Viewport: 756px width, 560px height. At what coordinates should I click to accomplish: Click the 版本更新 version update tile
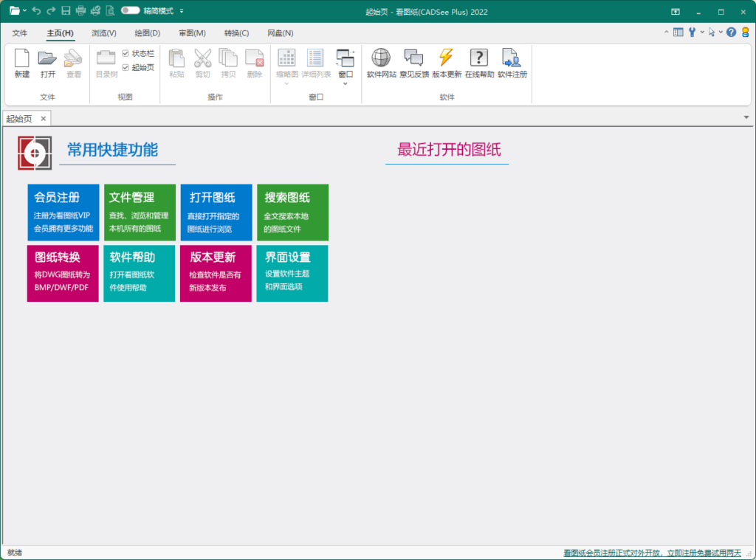(x=216, y=273)
